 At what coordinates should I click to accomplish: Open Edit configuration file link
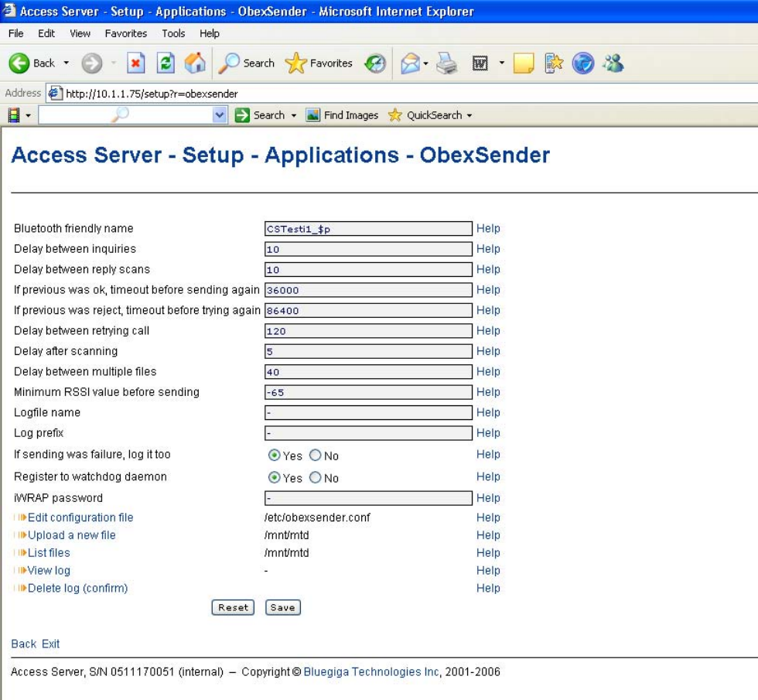coord(80,517)
